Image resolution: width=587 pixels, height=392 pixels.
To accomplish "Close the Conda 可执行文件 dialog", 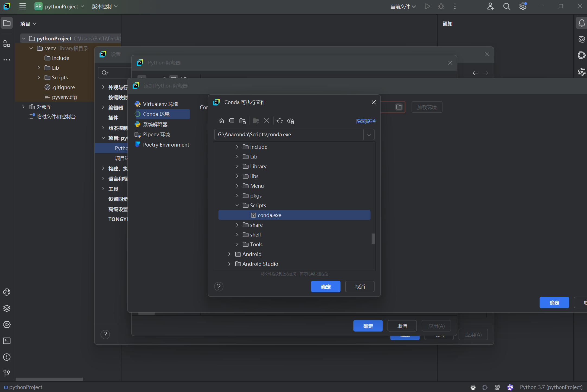I will coord(374,102).
